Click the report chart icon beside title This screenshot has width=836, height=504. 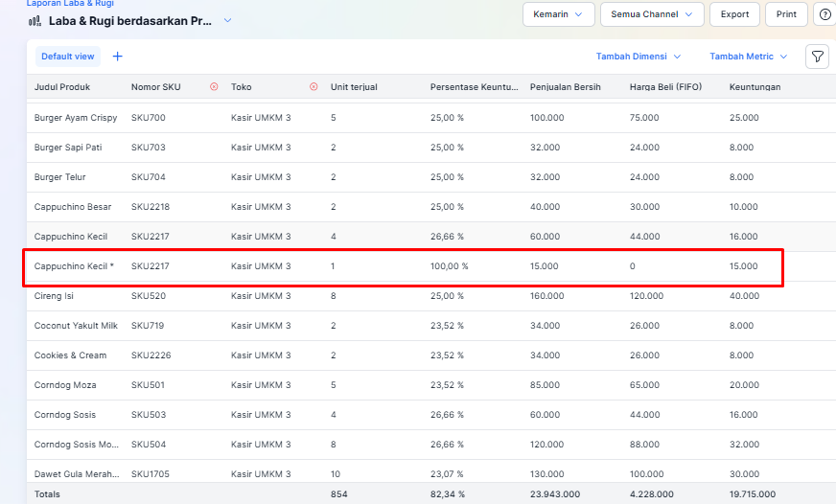click(x=35, y=20)
